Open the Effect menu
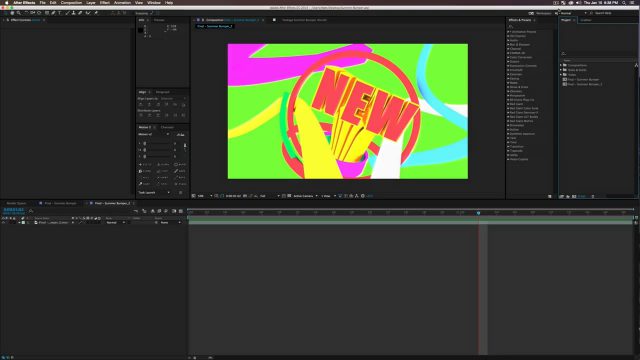This screenshot has height=360, width=640. point(105,2)
